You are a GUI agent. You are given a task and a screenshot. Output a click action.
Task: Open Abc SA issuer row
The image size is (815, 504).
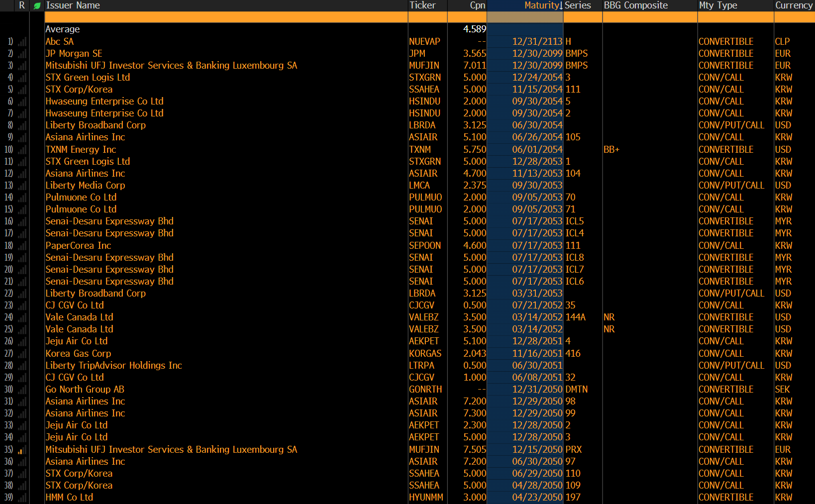pos(60,42)
